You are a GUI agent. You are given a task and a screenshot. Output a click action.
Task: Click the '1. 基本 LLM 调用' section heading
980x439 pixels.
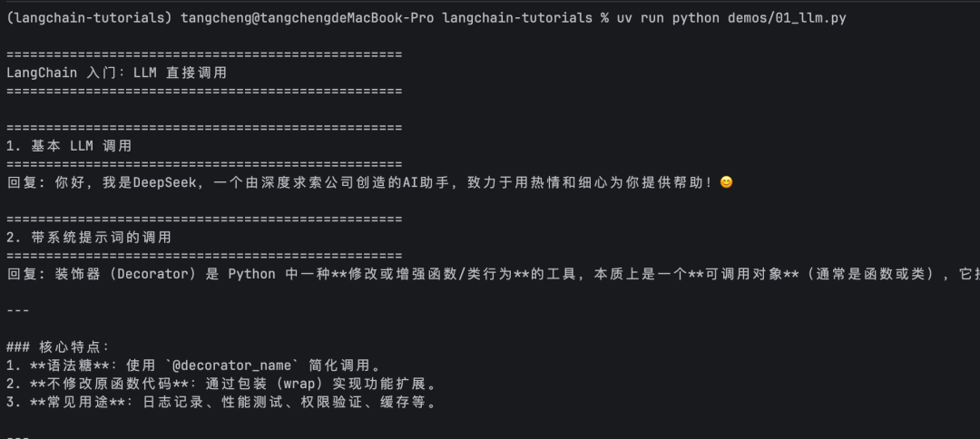click(x=69, y=145)
